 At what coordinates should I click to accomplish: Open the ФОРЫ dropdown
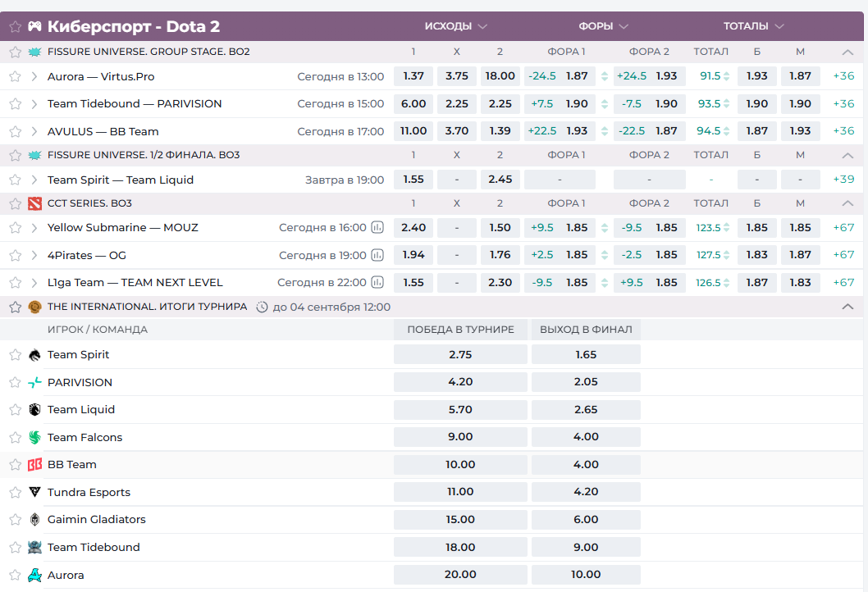click(603, 26)
